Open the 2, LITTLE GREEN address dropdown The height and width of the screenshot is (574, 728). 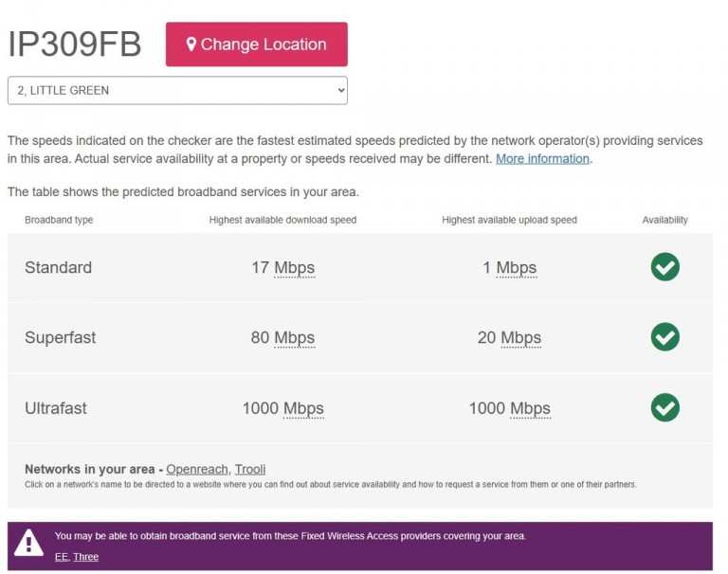click(x=177, y=91)
